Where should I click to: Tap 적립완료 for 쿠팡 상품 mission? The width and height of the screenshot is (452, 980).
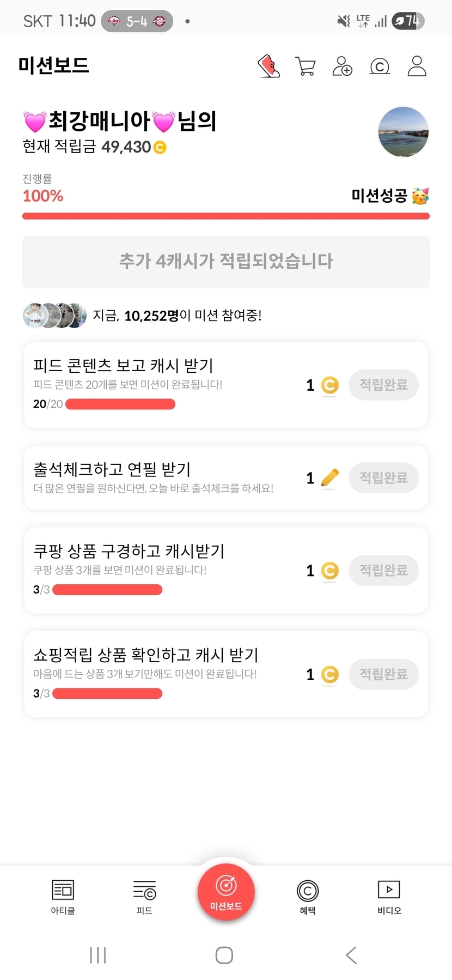(383, 571)
